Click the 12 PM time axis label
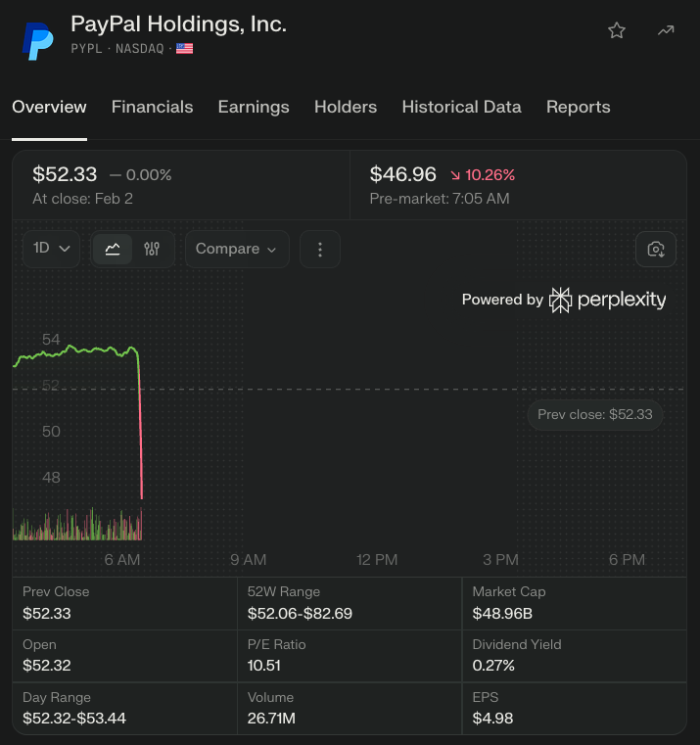This screenshot has width=700, height=745. click(377, 560)
